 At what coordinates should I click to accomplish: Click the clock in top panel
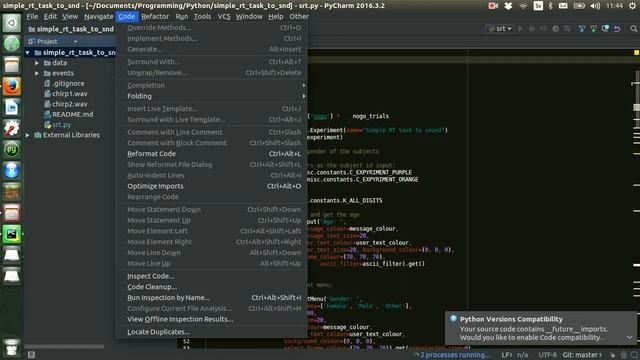614,6
